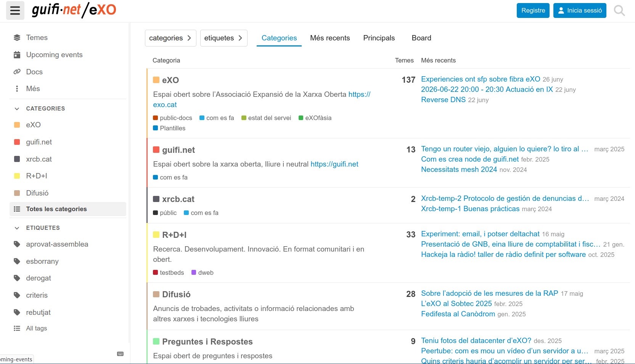Viewport: 635px width, 364px height.
Task: Open the Plantilles subcategory
Action: [169, 128]
